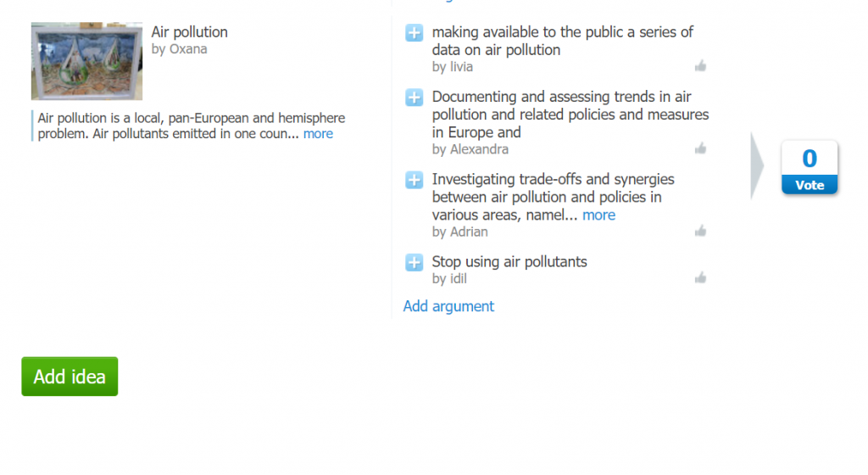
Task: Show more of Adrian's argument text
Action: (598, 215)
